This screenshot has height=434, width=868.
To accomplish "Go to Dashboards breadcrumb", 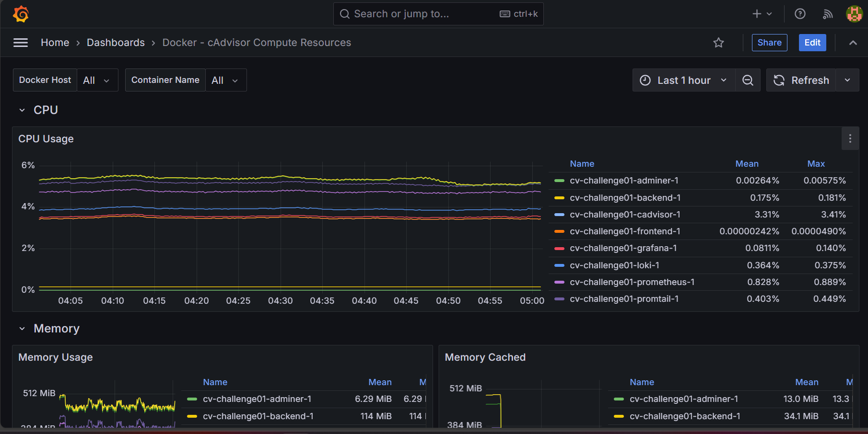I will (116, 43).
